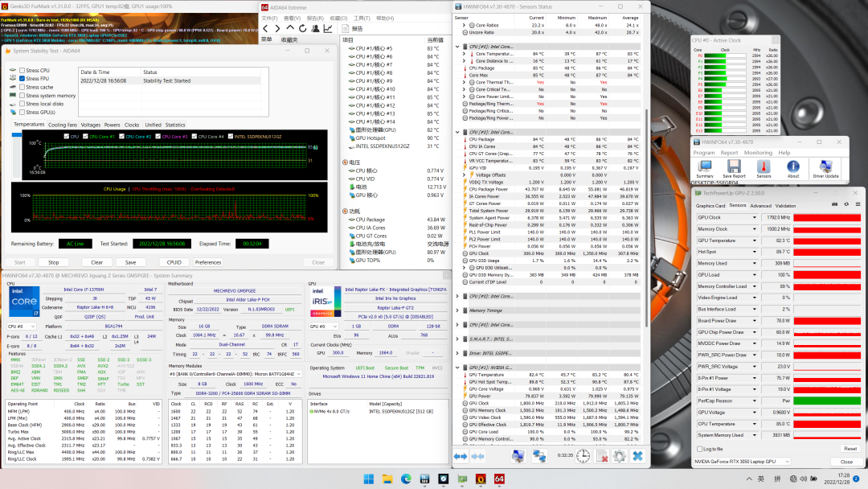The width and height of the screenshot is (868, 489).
Task: Click the Save Report icon in HWiNFO64
Action: pos(733,166)
